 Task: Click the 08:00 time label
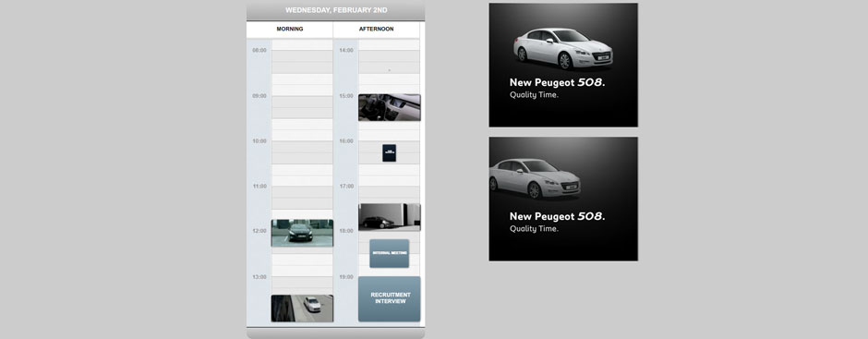[259, 51]
